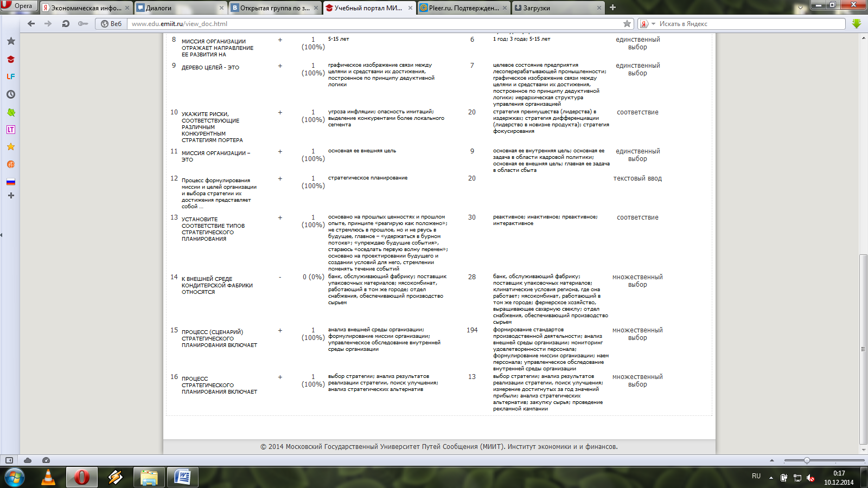Open new tab with plus button
Viewport: 868px width, 488px height.
point(612,8)
